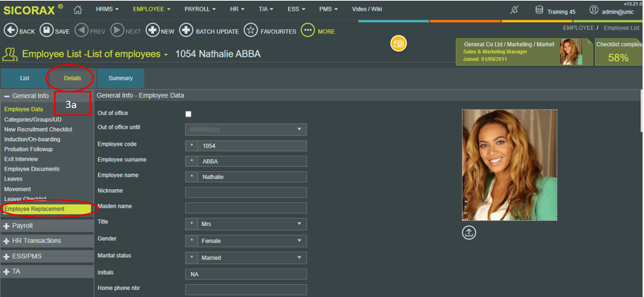The image size is (644, 297).
Task: Click the muted notifications bell icon
Action: click(x=514, y=10)
